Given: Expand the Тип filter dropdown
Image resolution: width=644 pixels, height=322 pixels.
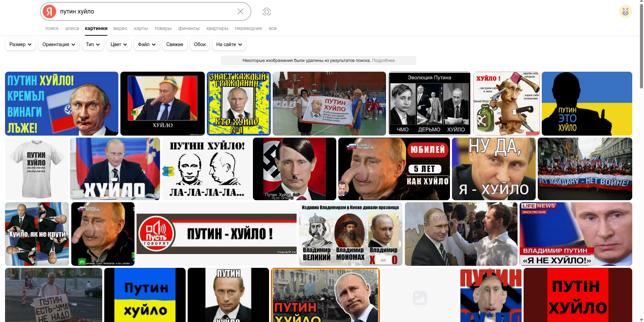Looking at the screenshot, I should [x=93, y=44].
